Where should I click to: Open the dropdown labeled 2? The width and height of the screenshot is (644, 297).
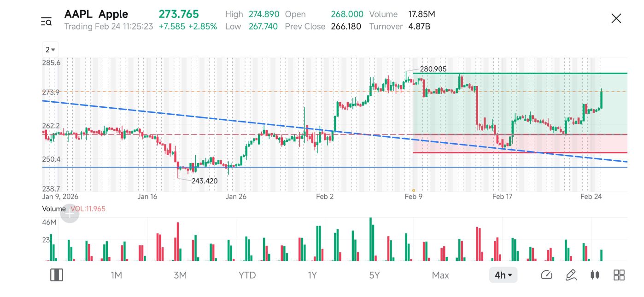click(51, 50)
